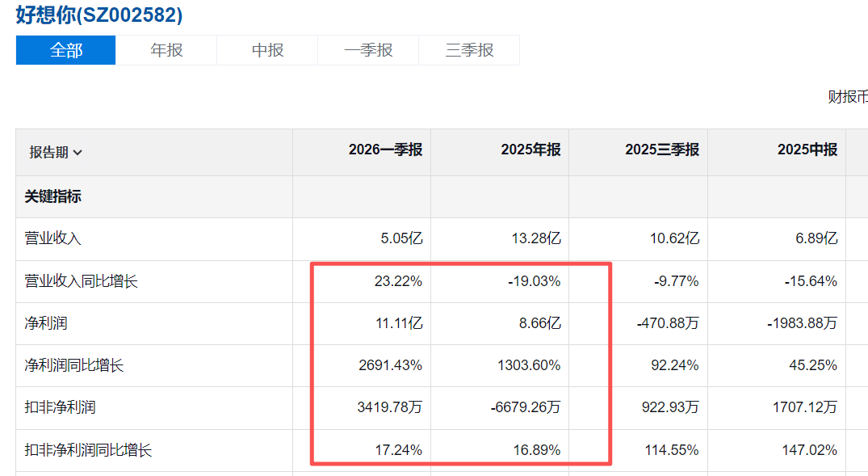Viewport: 868px width, 476px height.
Task: Click the 8.66亿 net profit value
Action: (539, 323)
